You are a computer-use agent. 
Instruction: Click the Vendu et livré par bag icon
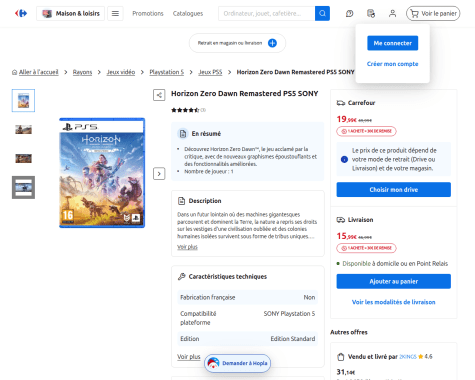click(340, 357)
